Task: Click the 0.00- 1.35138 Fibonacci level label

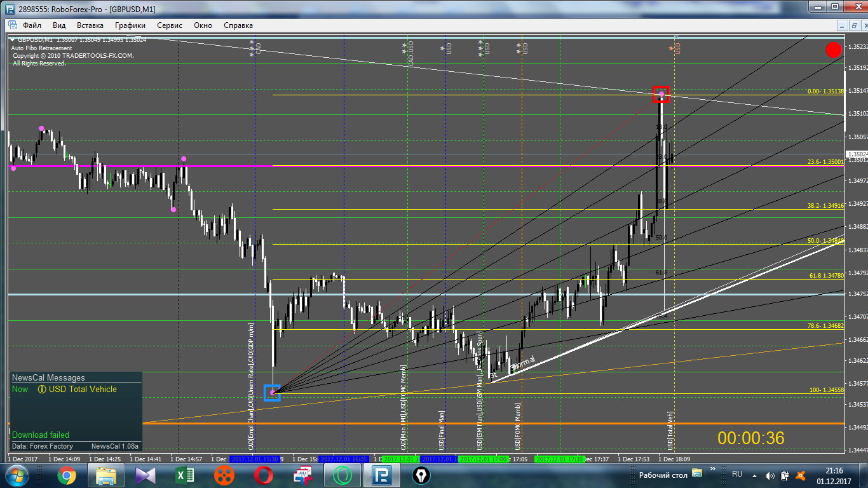Action: [x=825, y=91]
